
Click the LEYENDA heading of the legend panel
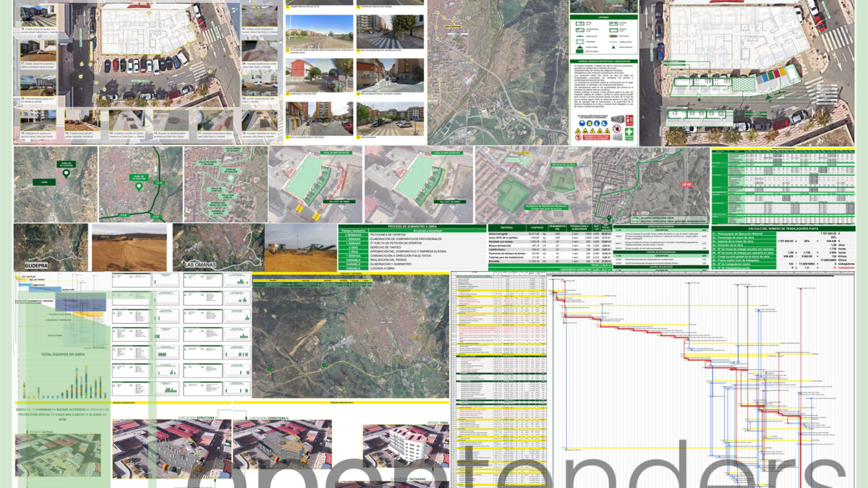(x=604, y=17)
